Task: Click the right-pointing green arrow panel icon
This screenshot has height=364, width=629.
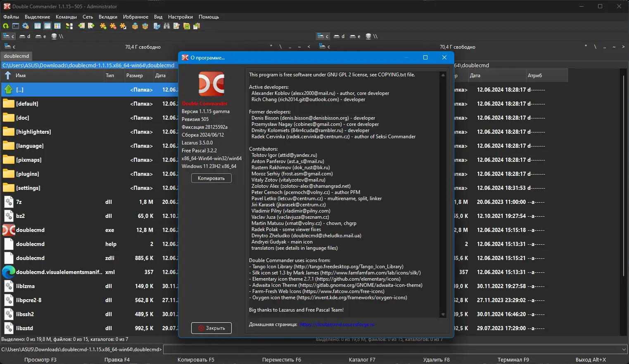Action: click(x=91, y=26)
